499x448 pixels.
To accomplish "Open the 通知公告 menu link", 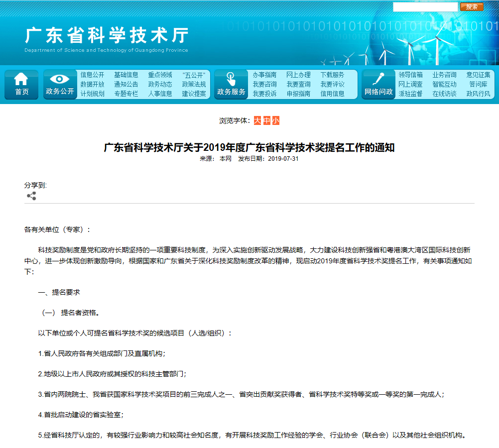I will pos(126,84).
